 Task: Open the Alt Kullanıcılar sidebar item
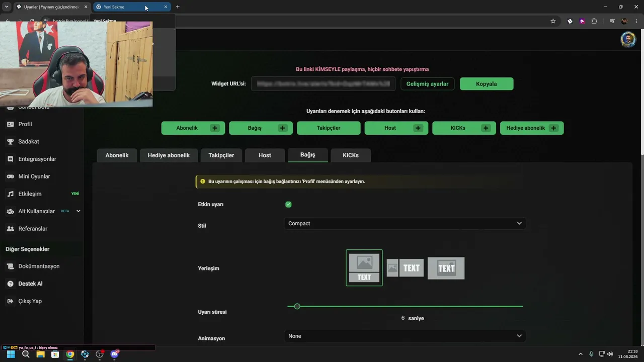[x=42, y=211]
